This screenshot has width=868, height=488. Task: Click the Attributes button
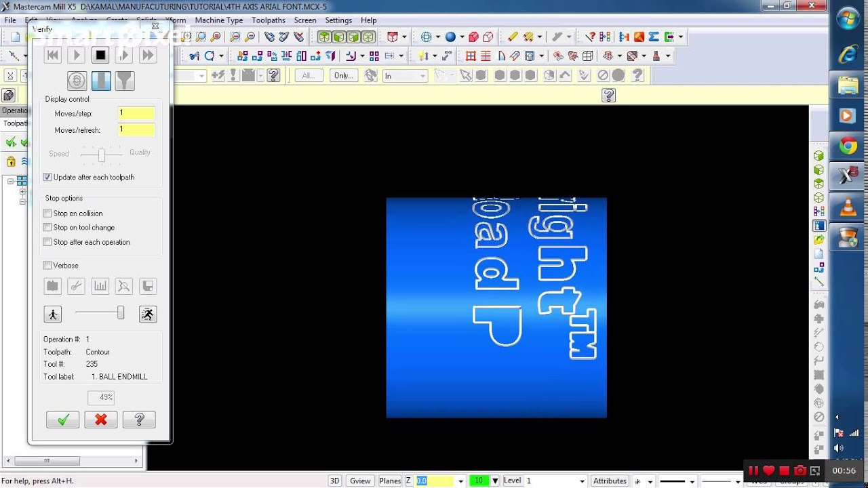[x=610, y=481]
